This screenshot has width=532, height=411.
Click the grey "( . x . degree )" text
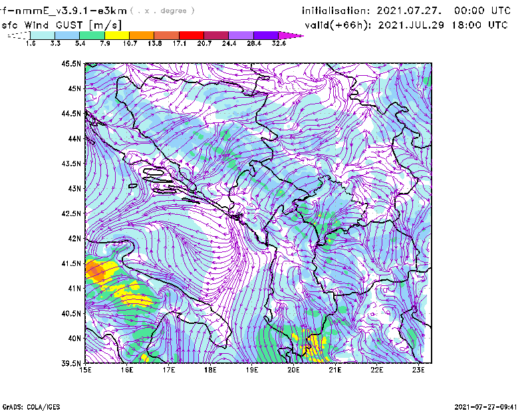pyautogui.click(x=162, y=11)
